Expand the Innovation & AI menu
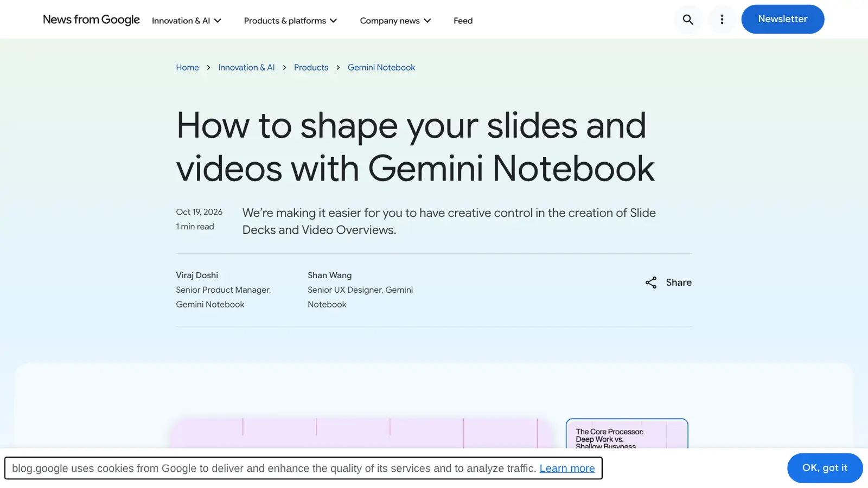This screenshot has height=488, width=868. [187, 21]
